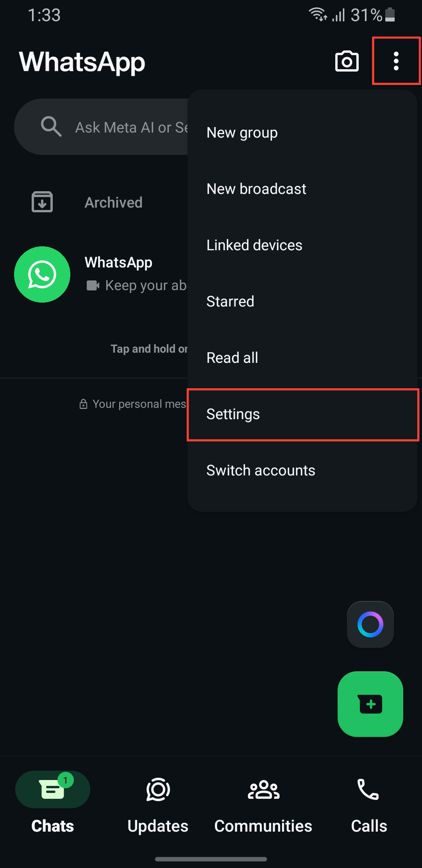The height and width of the screenshot is (868, 422).
Task: Tap the Archived box icon
Action: pyautogui.click(x=42, y=202)
